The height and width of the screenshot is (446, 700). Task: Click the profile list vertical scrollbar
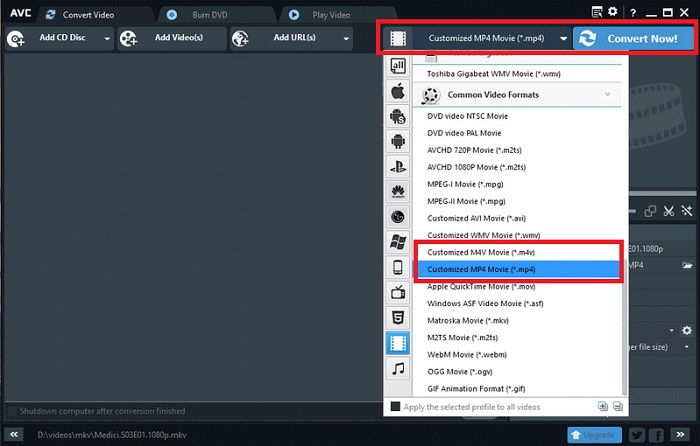[x=624, y=328]
